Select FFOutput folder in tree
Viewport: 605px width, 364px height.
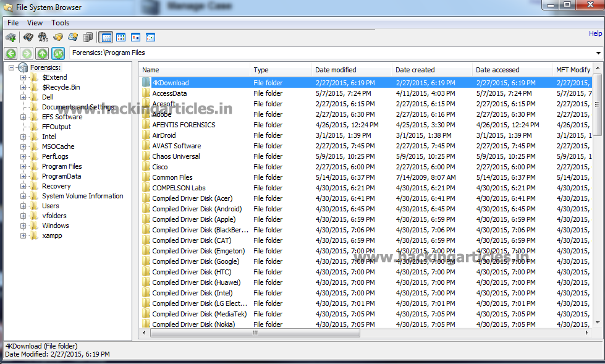coord(56,127)
